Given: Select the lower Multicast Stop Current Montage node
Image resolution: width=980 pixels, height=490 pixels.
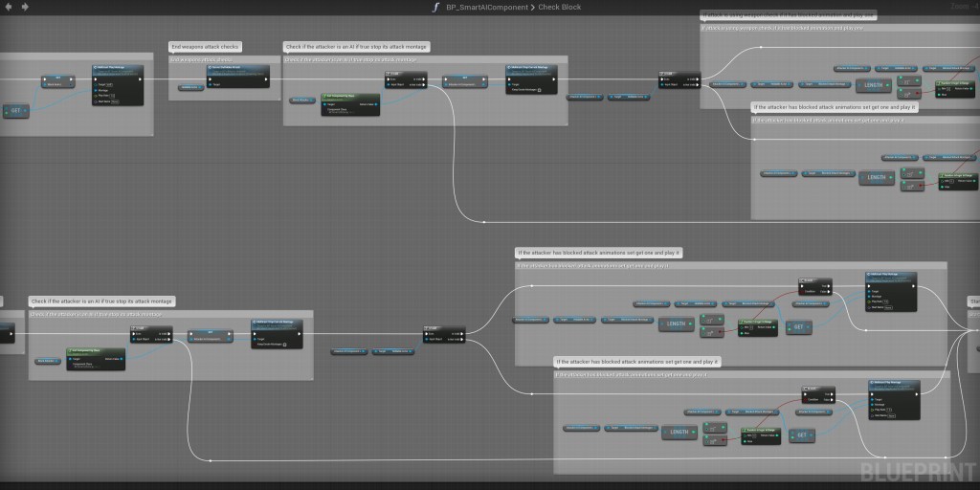Looking at the screenshot, I should (277, 334).
